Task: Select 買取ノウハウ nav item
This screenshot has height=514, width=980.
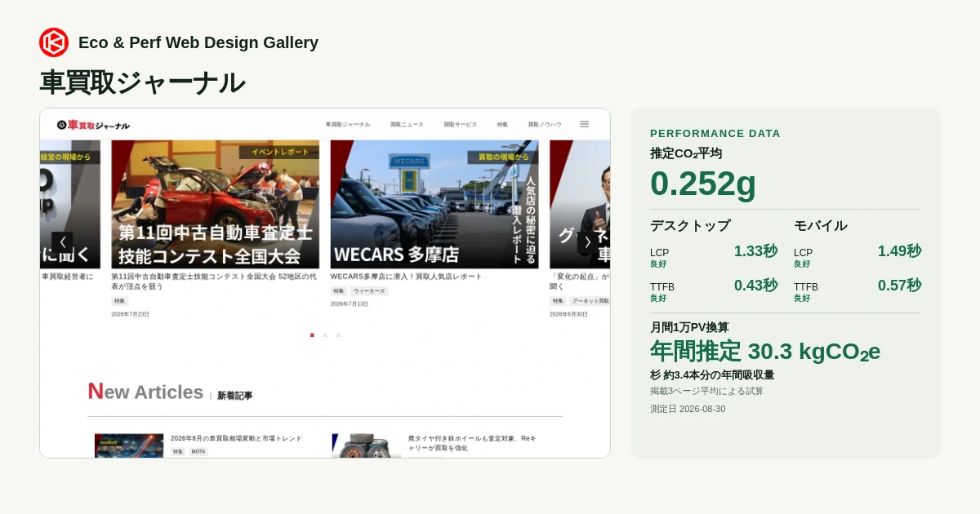Action: (x=545, y=125)
